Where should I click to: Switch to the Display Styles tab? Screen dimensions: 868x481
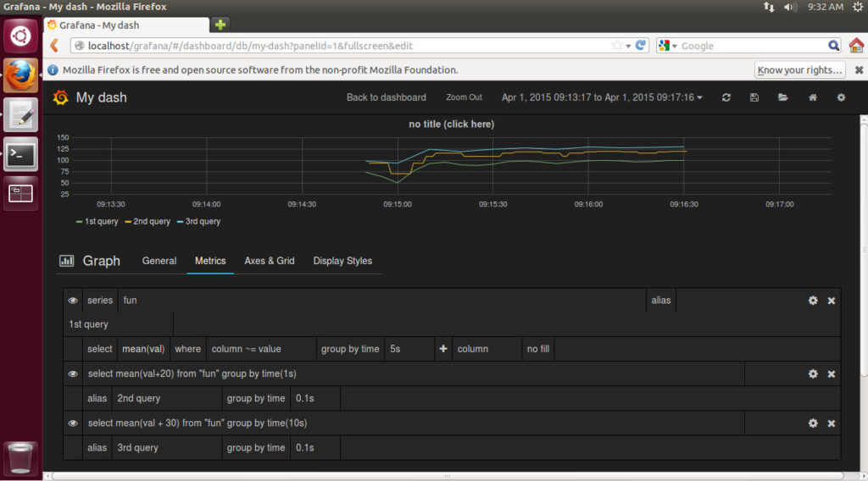pyautogui.click(x=342, y=261)
